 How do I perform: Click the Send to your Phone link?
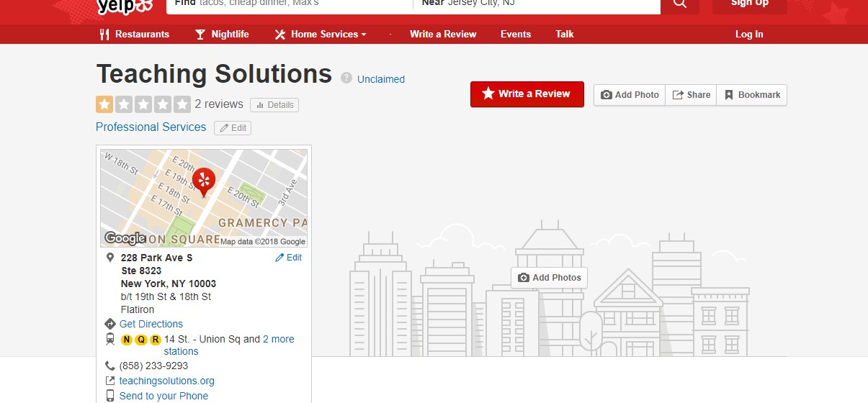(164, 396)
